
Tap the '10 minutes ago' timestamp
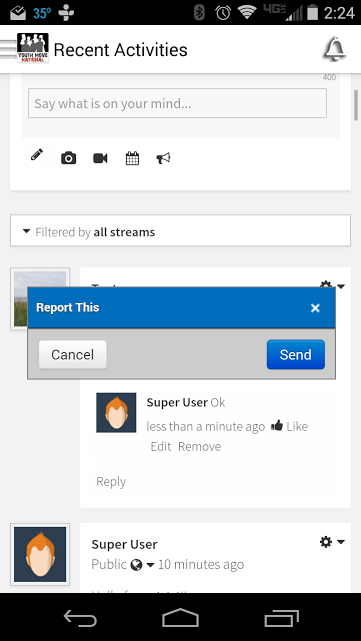[201, 565]
